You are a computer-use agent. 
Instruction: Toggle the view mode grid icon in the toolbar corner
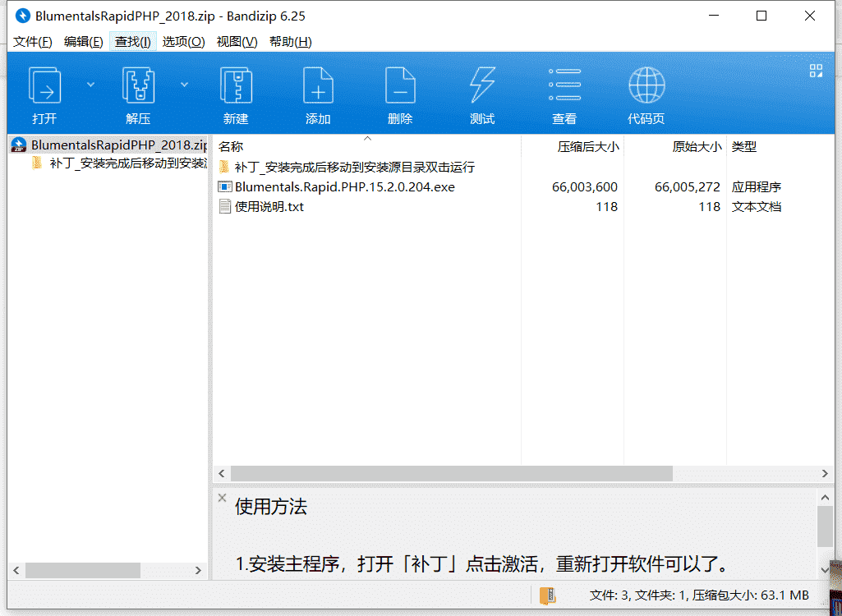pos(816,71)
